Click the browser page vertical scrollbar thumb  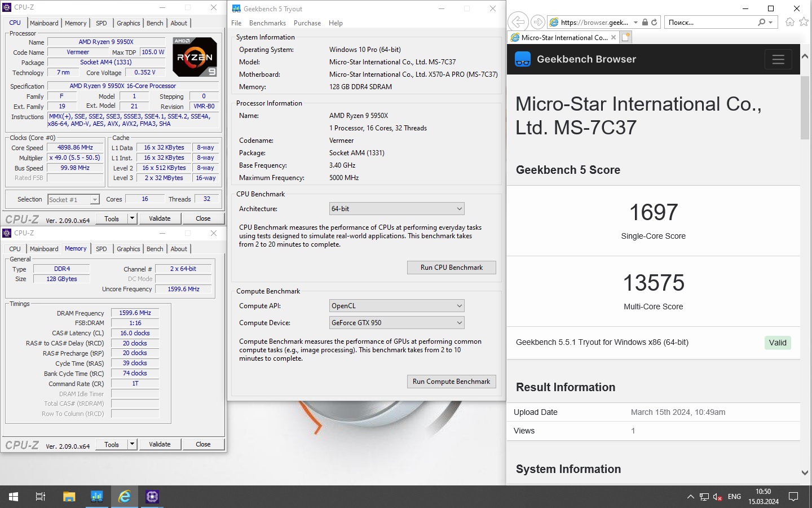[805, 107]
